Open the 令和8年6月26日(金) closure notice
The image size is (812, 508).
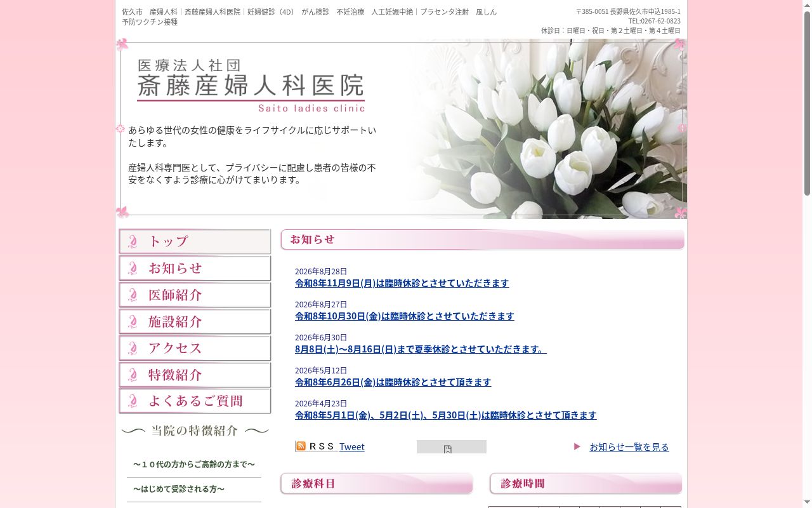[x=393, y=382]
